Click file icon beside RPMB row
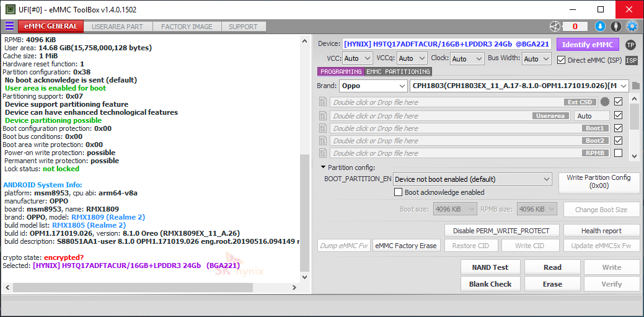This screenshot has height=317, width=644. tap(323, 153)
